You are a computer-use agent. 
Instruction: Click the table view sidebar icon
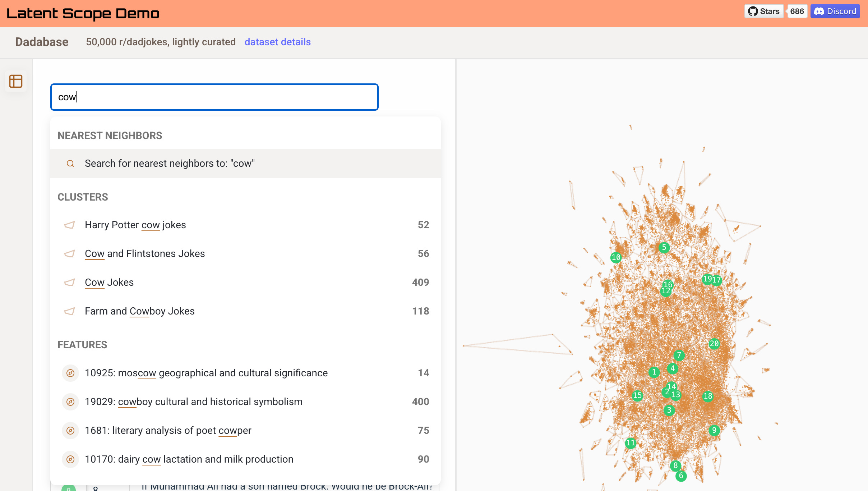click(16, 81)
